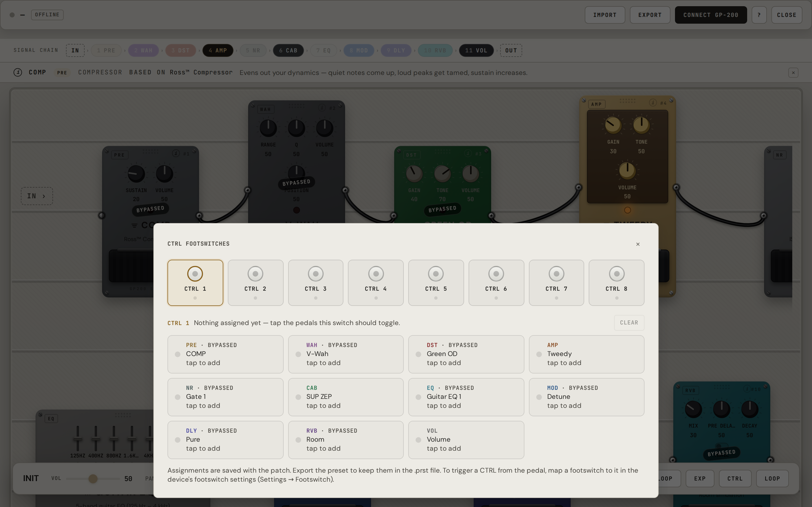
Task: Click the Import button
Action: point(605,15)
